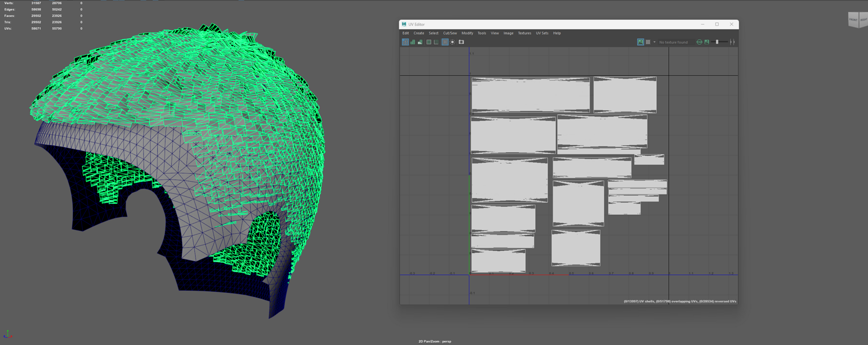Click the 'Edges:' heads-up display label
Screen dimensions: 868x345
pyautogui.click(x=9, y=9)
